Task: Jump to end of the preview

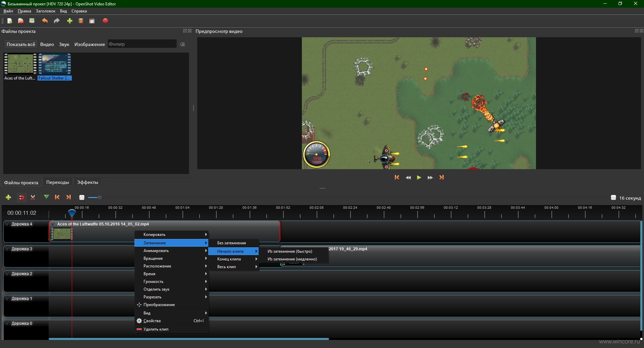Action: [x=441, y=178]
